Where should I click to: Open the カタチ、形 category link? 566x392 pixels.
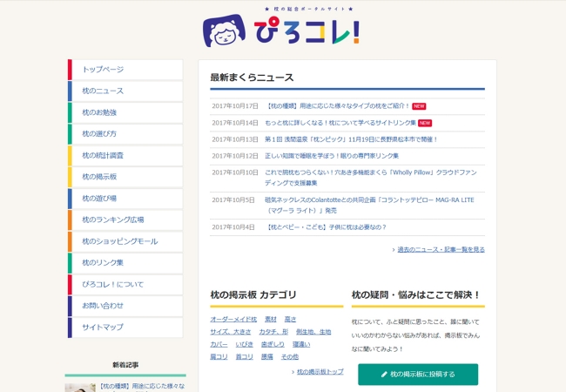[x=273, y=332]
